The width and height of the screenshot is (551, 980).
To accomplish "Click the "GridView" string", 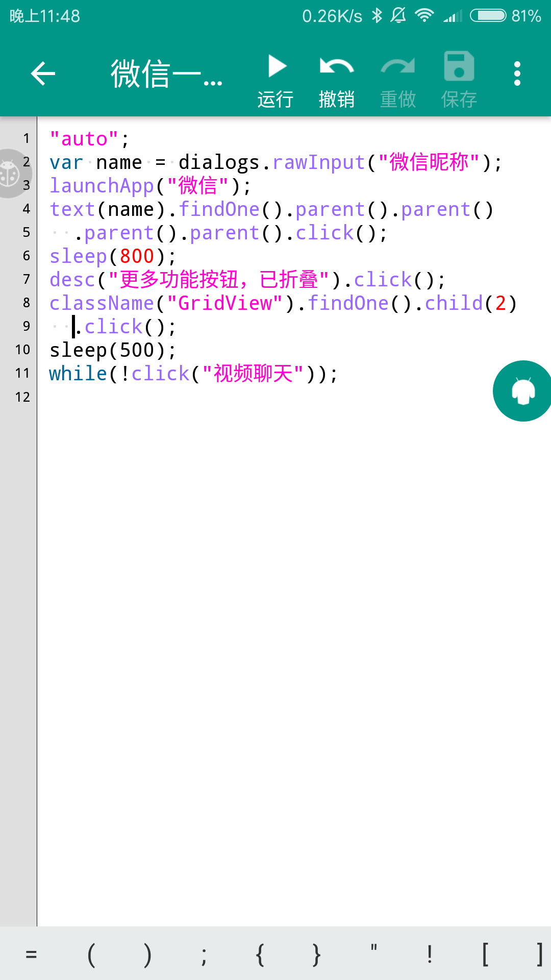I will (225, 303).
